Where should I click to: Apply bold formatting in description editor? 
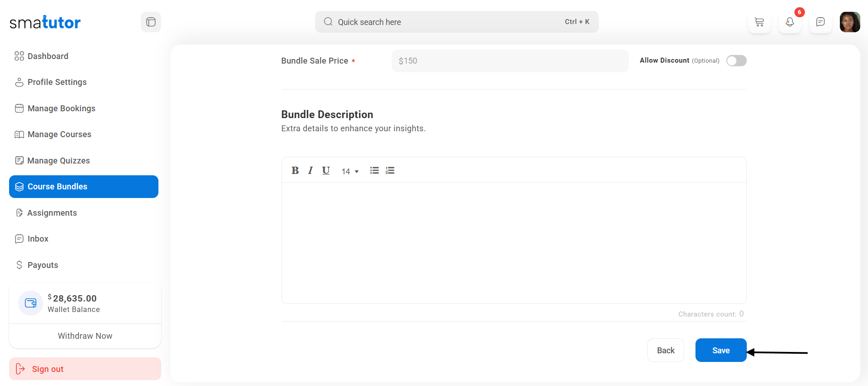click(x=295, y=170)
